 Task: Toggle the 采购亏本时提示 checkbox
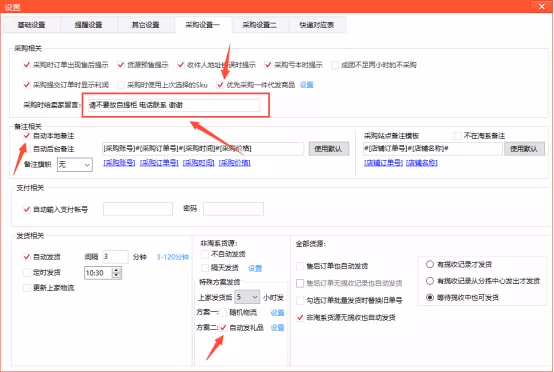click(x=268, y=65)
